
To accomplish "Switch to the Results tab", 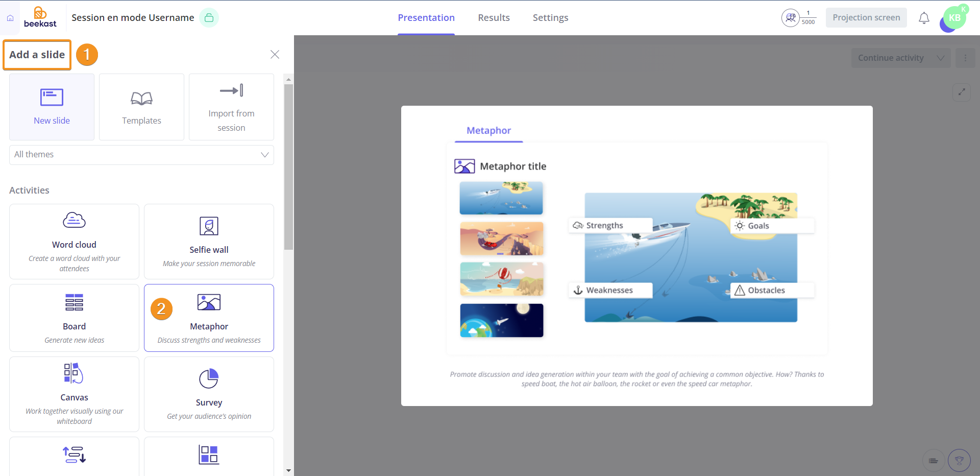I will point(494,18).
